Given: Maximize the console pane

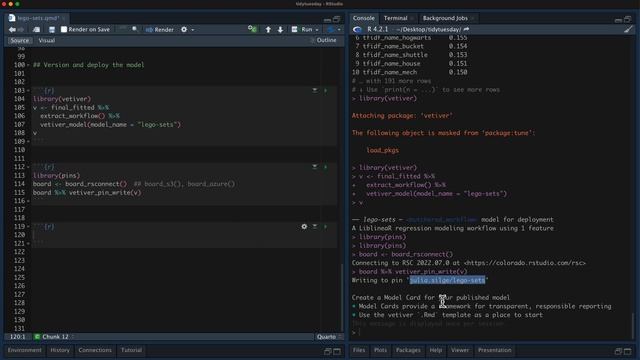Looking at the screenshot, I should pos(628,19).
